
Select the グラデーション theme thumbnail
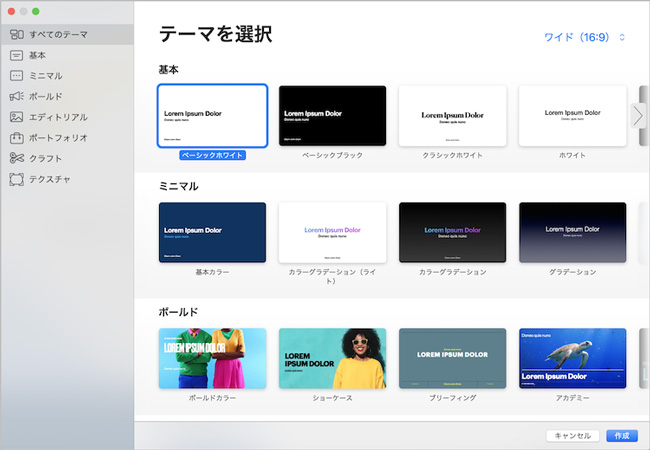click(572, 232)
